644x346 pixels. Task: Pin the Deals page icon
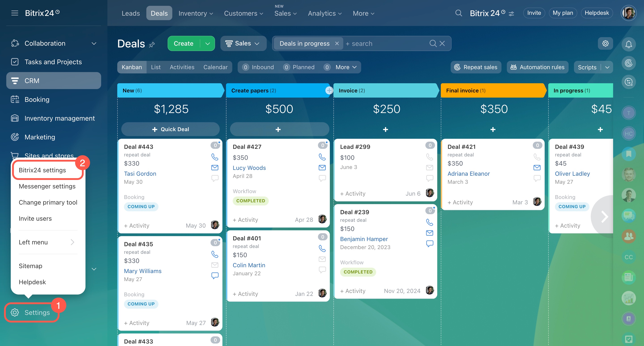coord(152,45)
